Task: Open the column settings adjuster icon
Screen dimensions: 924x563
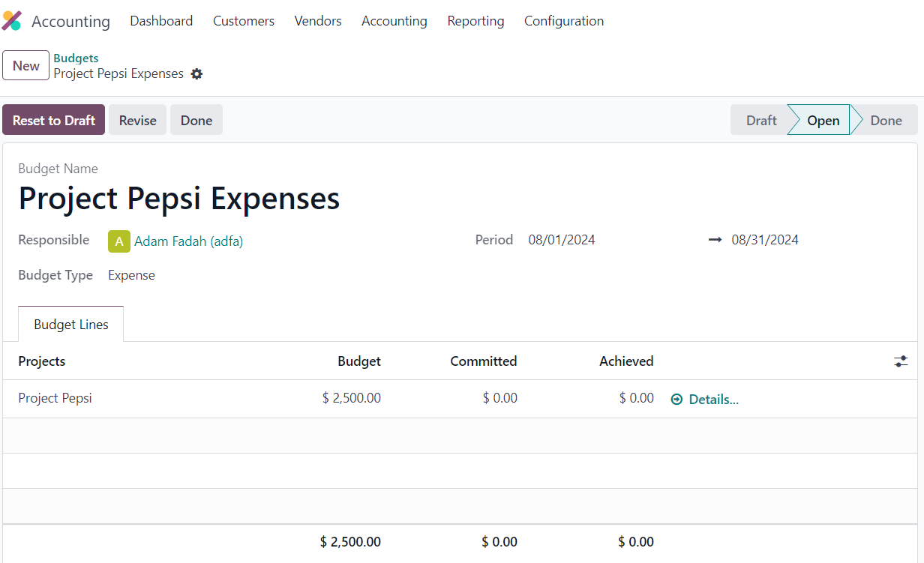Action: [901, 361]
